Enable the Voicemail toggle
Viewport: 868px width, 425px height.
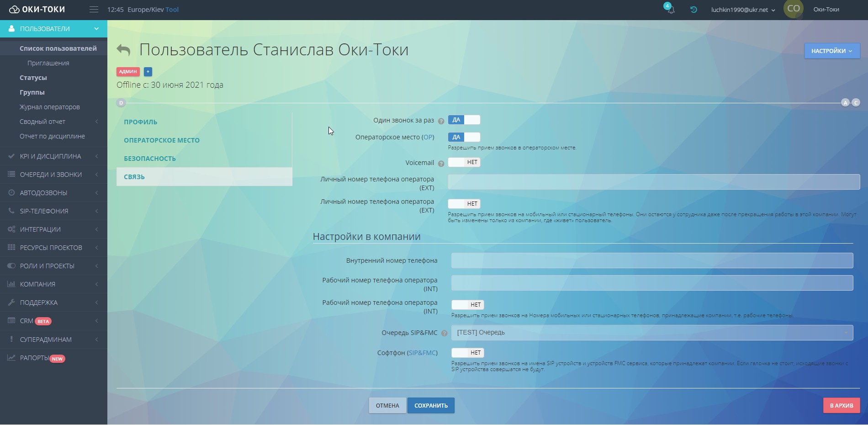[x=464, y=162]
